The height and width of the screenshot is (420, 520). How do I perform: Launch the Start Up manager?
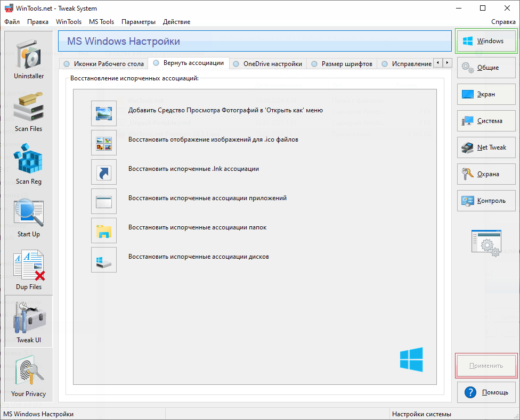point(29,217)
